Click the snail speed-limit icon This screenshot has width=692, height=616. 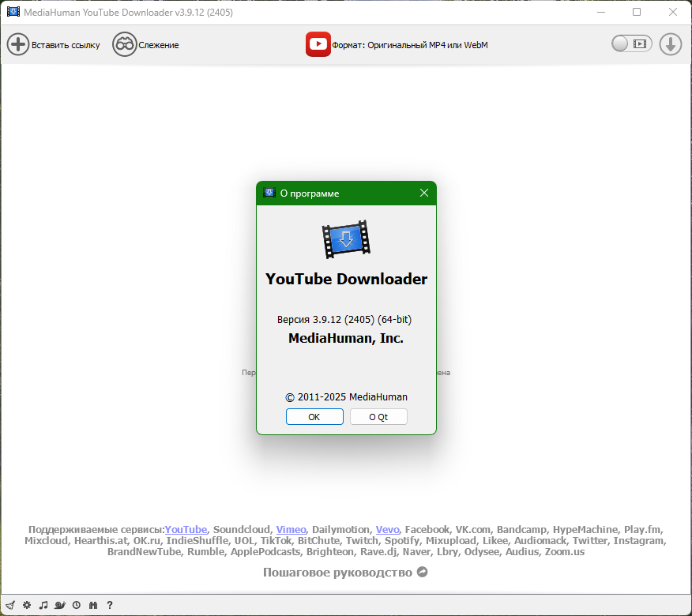pos(60,604)
